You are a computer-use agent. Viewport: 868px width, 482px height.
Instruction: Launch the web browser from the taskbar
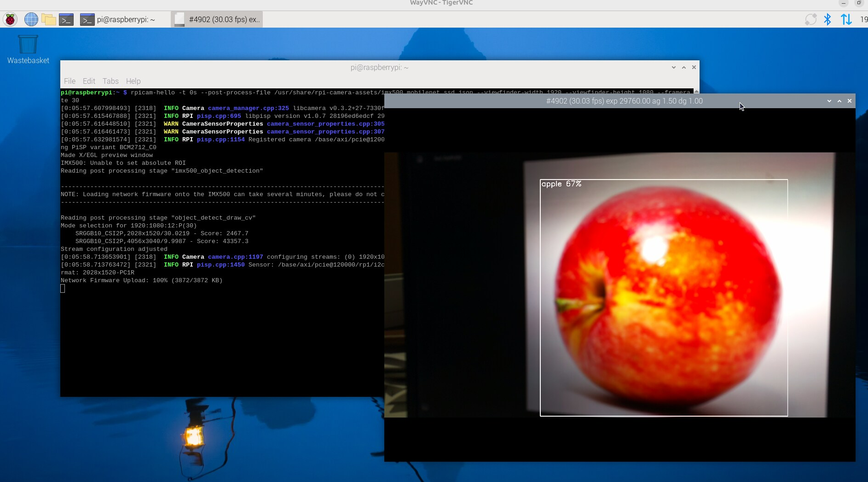[x=30, y=19]
